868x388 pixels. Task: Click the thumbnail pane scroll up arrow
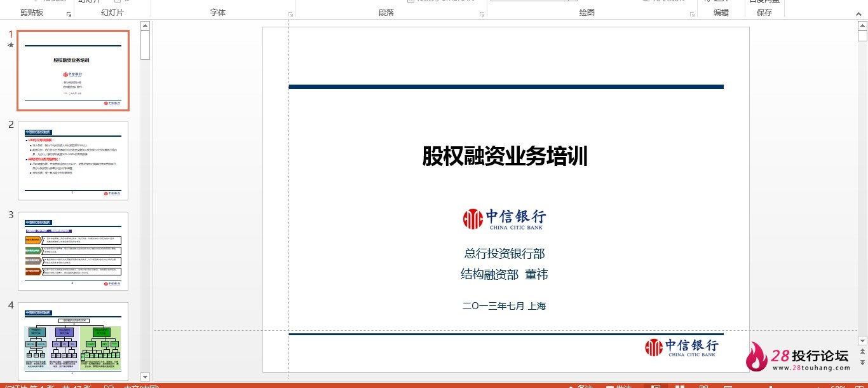pyautogui.click(x=145, y=26)
